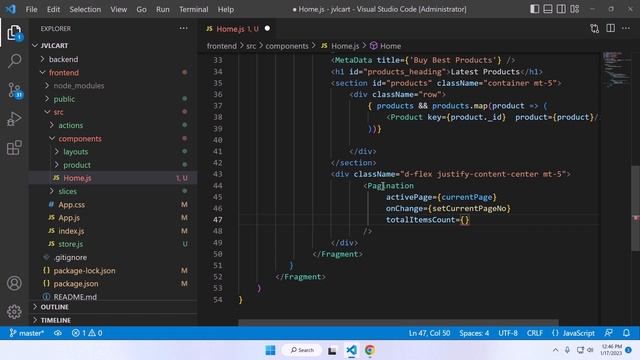The height and width of the screenshot is (360, 640).
Task: Expand the actions folder
Action: [x=70, y=125]
